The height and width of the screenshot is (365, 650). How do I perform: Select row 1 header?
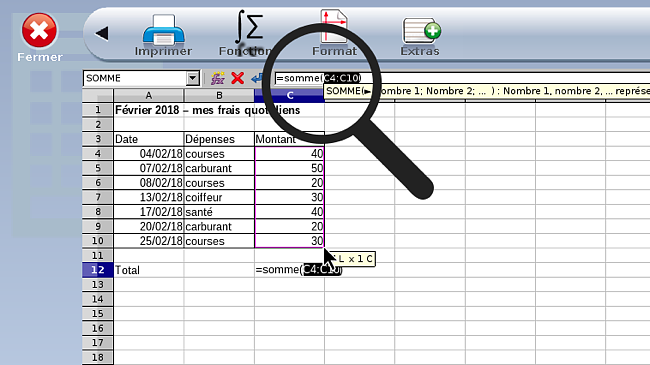coord(98,110)
